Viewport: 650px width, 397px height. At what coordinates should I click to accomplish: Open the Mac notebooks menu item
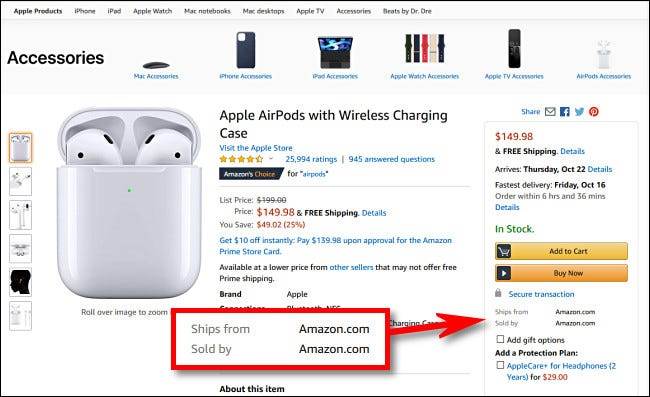point(207,11)
